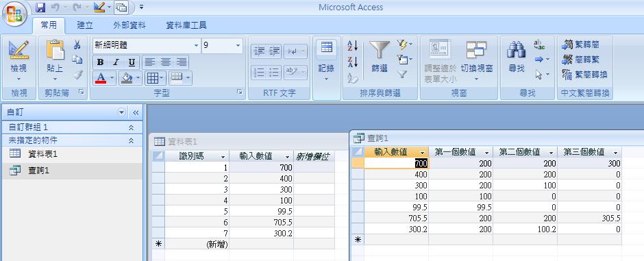The width and height of the screenshot is (644, 261).
Task: Open the font size dropdown showing 9
Action: tap(238, 45)
